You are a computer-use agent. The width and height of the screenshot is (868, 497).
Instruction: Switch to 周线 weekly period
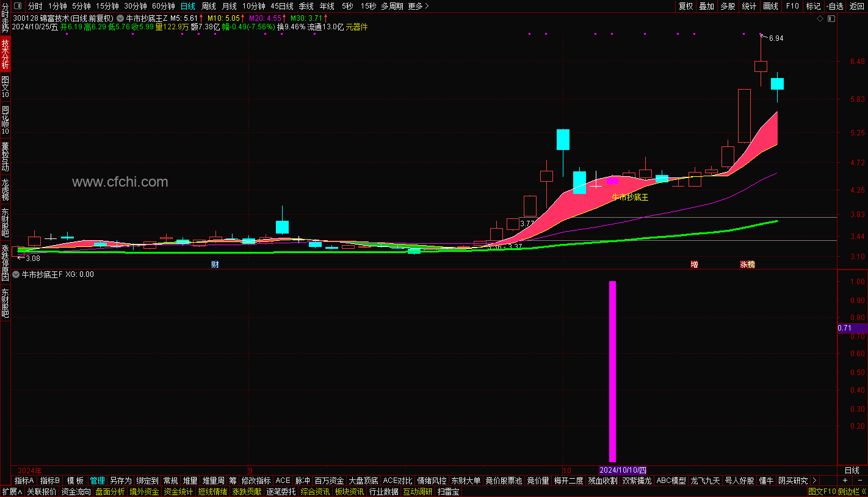(209, 6)
